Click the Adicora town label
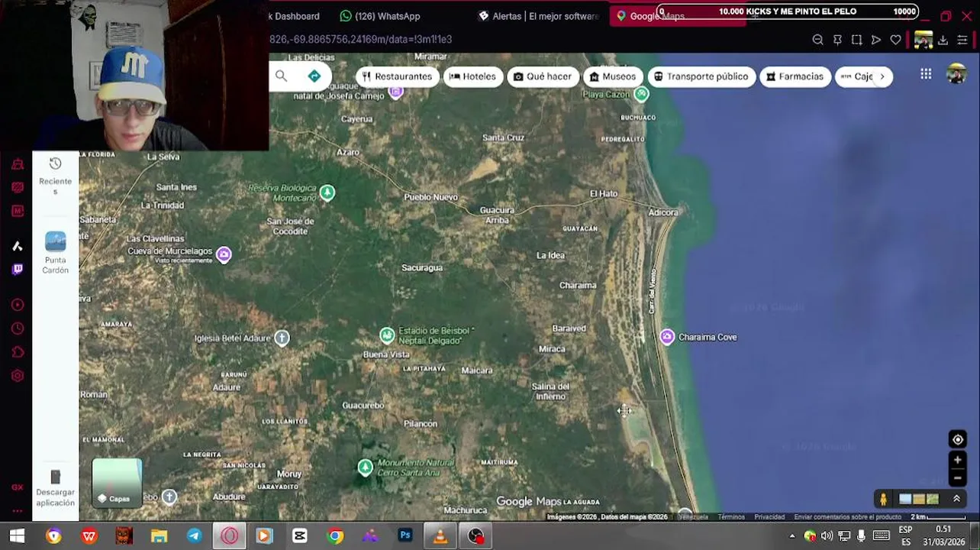 click(662, 212)
